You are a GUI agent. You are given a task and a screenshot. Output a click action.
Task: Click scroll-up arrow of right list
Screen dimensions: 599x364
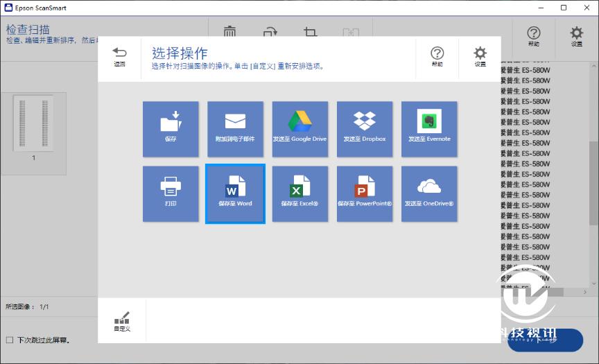click(593, 66)
